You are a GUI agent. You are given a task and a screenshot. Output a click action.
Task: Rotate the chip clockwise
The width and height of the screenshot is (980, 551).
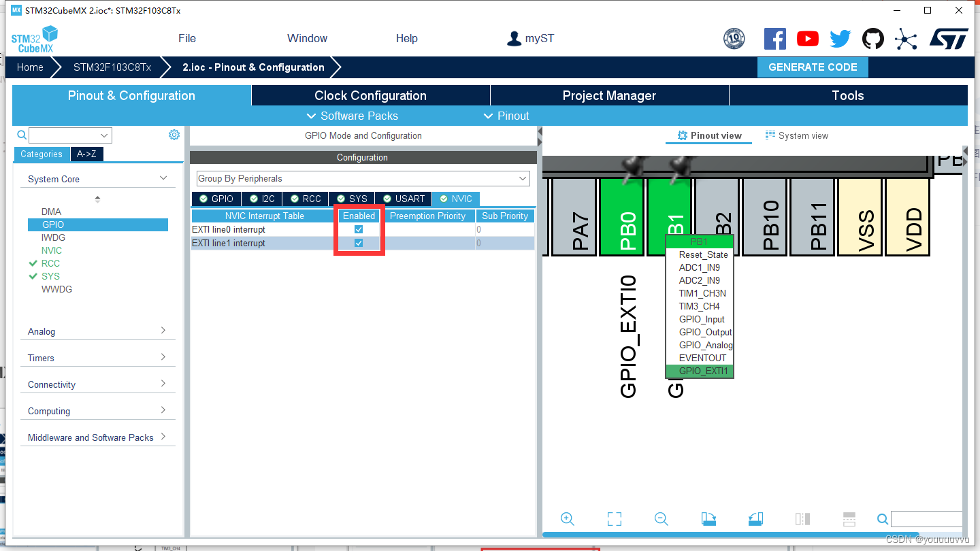click(708, 519)
